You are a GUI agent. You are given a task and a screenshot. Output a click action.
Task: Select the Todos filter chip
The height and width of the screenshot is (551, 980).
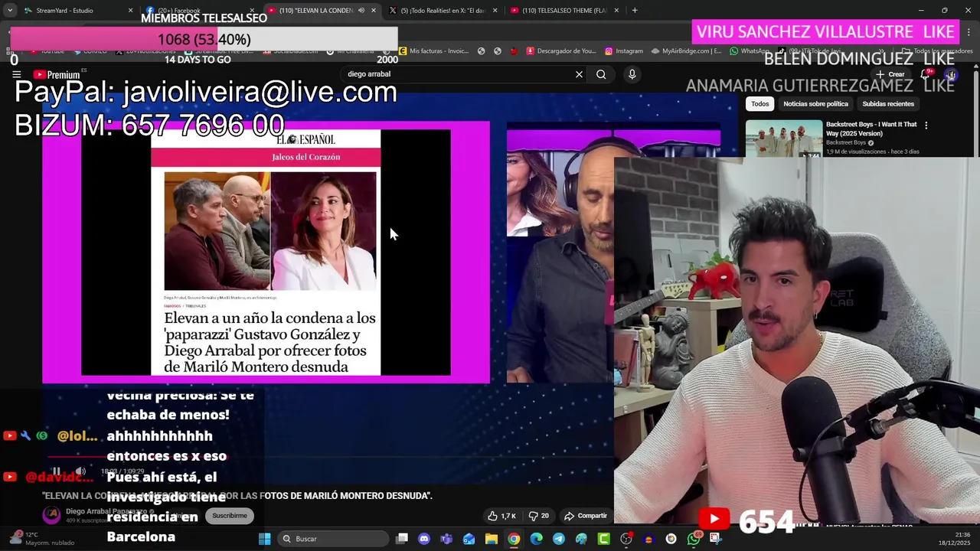(759, 103)
